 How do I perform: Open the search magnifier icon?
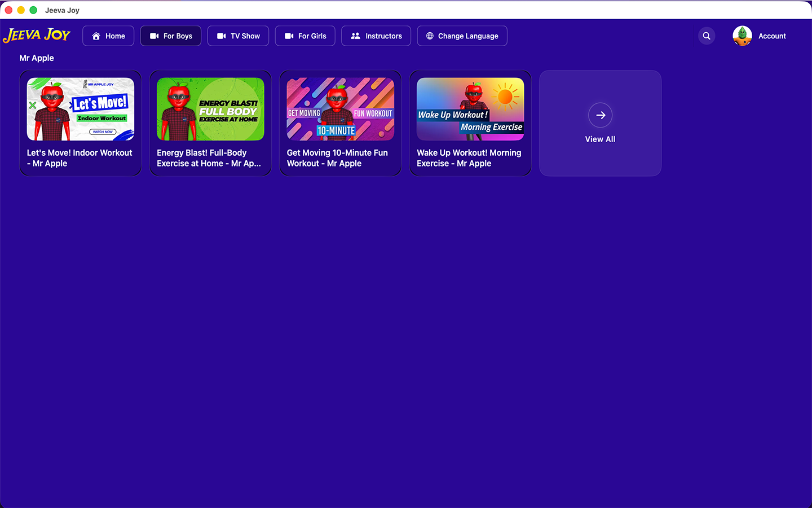click(707, 36)
